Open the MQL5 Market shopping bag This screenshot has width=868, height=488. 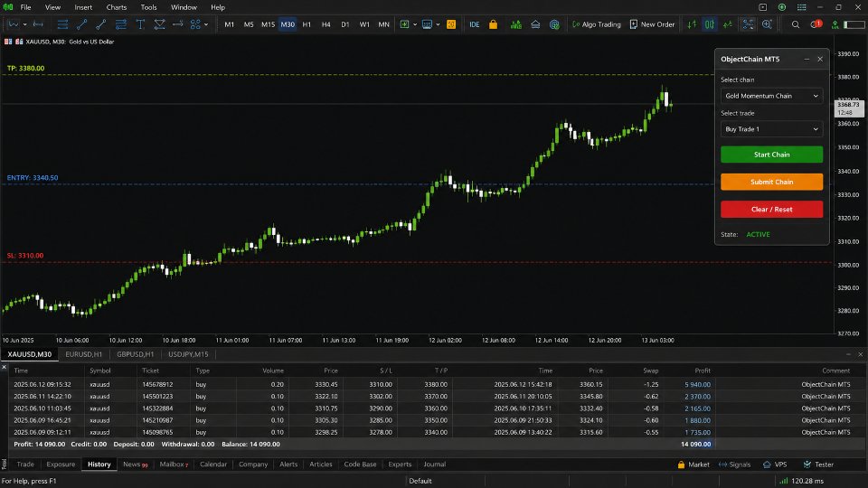coord(493,24)
